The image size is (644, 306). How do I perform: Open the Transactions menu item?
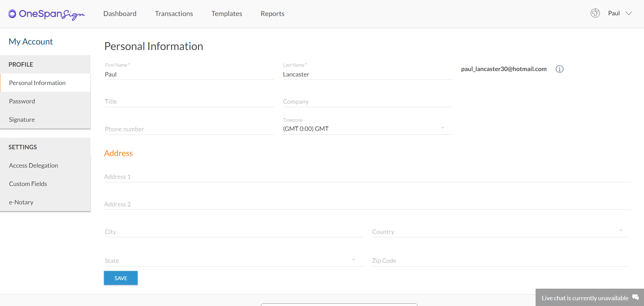point(174,14)
